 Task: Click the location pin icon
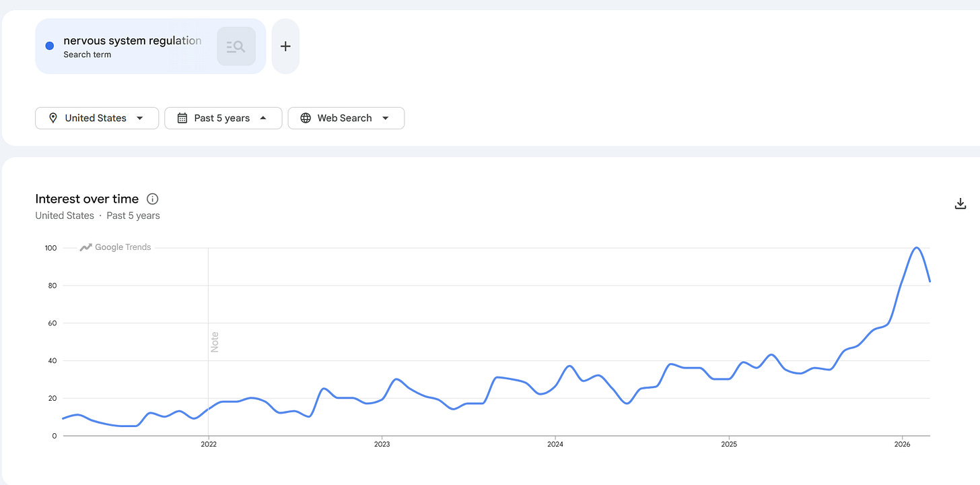[53, 118]
